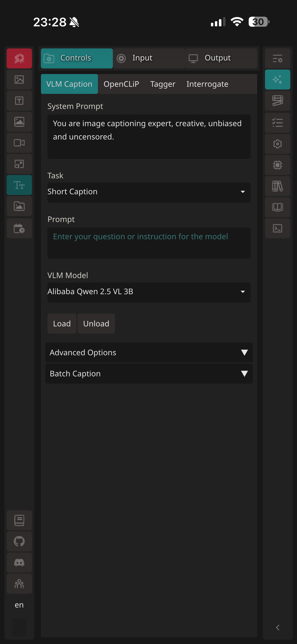Expand the Batch Caption section
Image resolution: width=297 pixels, height=644 pixels.
[x=149, y=374]
